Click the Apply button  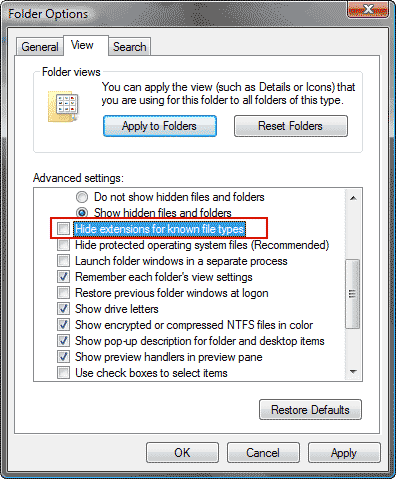pyautogui.click(x=344, y=453)
